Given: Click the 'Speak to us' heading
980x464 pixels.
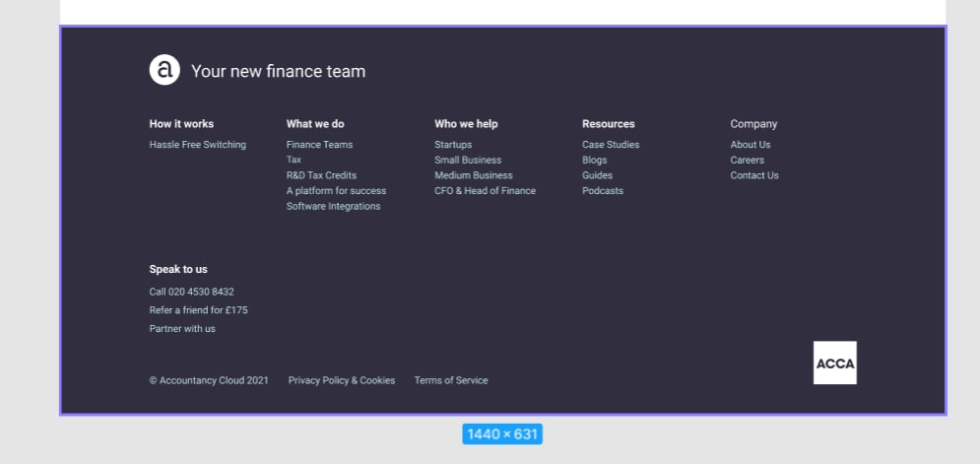Looking at the screenshot, I should click(178, 269).
